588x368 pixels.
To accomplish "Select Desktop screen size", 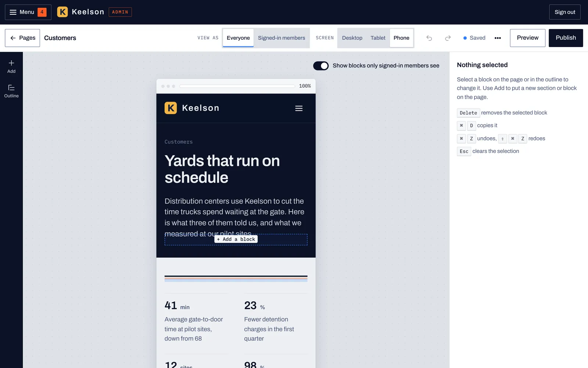I will pyautogui.click(x=352, y=38).
